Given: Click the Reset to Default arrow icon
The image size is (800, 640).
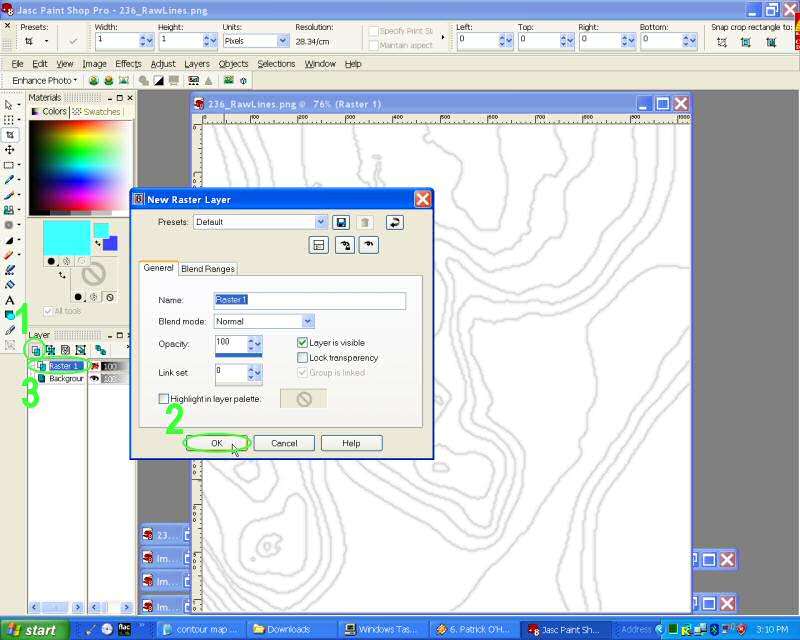Looking at the screenshot, I should click(393, 222).
